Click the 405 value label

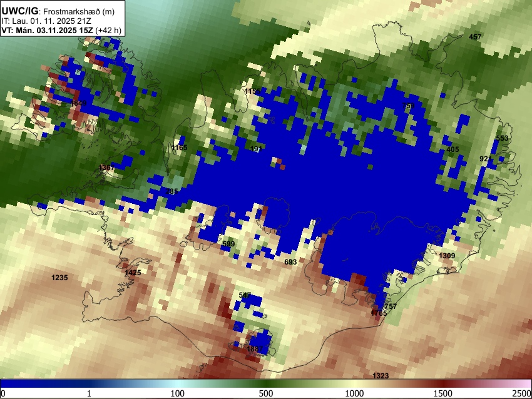pos(453,149)
